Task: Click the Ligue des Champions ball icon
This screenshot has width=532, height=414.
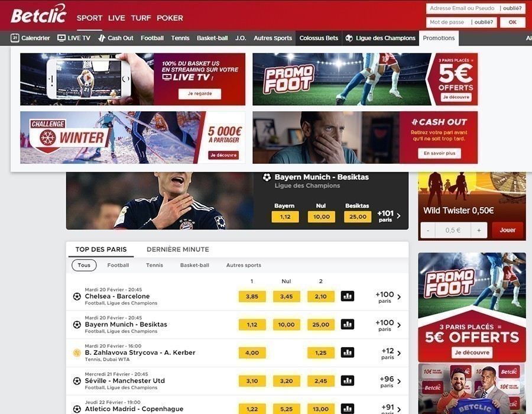Action: [349, 38]
